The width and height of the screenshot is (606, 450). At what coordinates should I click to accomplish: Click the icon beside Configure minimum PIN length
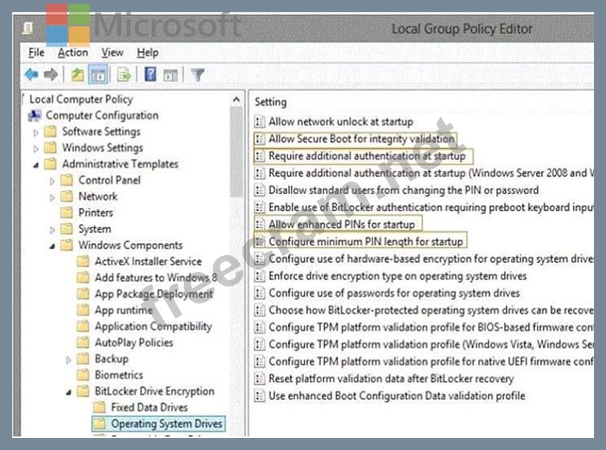coord(260,241)
